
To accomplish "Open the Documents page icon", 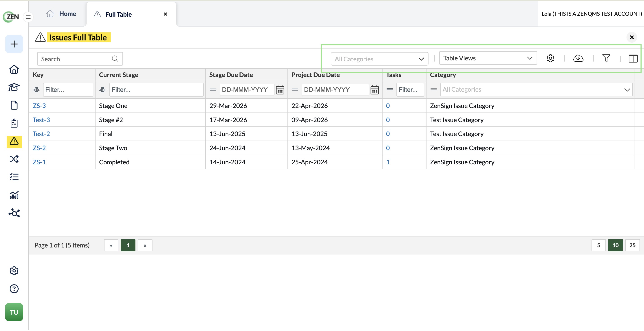I will 14,105.
